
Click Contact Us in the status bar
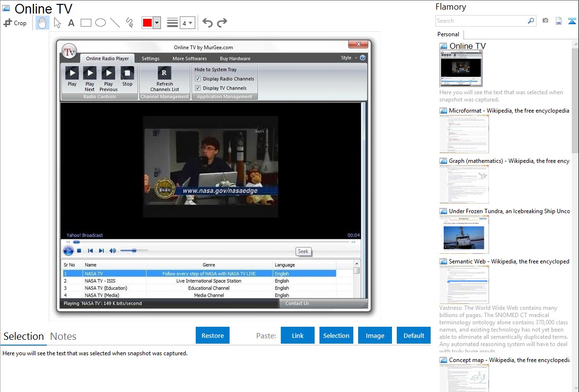[297, 304]
